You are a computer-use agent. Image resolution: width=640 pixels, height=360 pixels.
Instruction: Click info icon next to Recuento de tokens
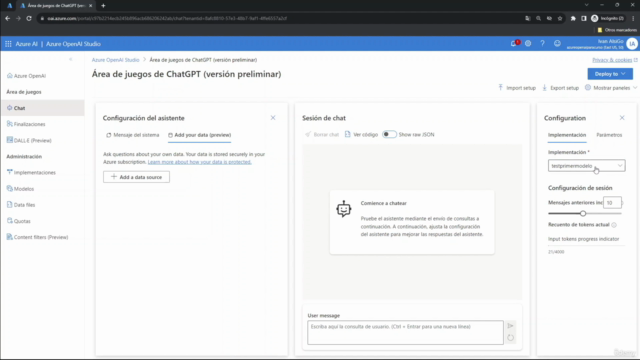click(614, 225)
